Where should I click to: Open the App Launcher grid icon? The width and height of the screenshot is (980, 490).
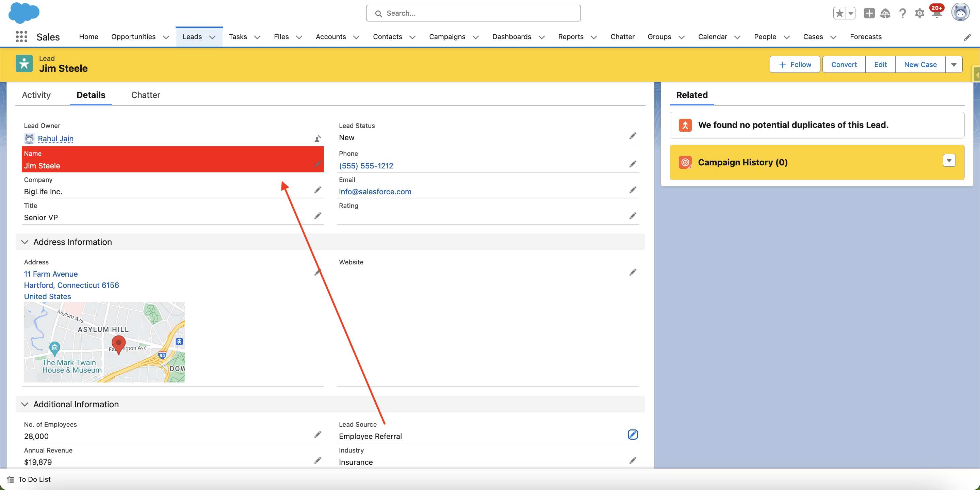[22, 36]
